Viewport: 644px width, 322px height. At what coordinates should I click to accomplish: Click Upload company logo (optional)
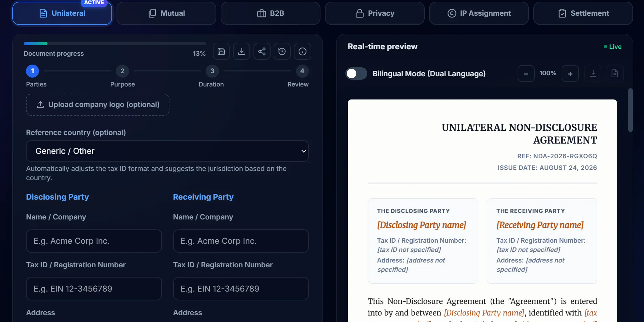pyautogui.click(x=98, y=105)
